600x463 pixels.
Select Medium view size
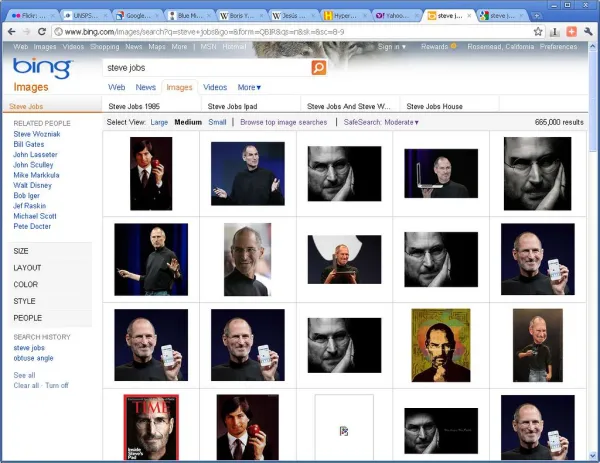188,122
